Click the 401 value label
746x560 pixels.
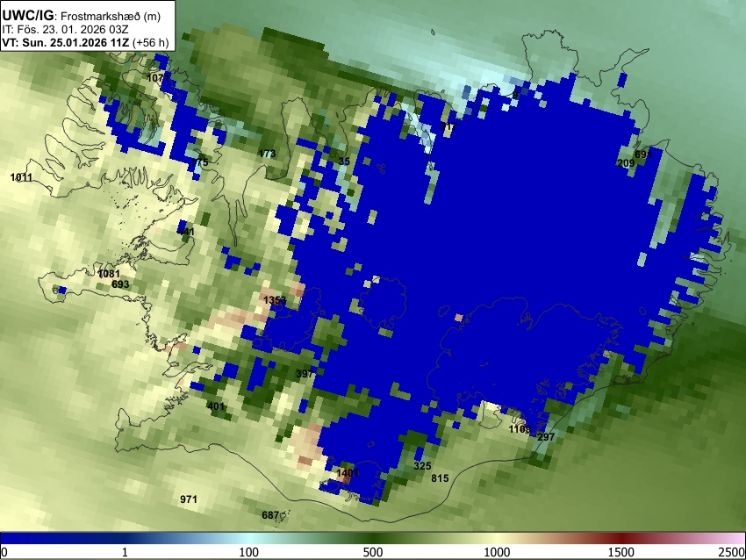[x=216, y=406]
